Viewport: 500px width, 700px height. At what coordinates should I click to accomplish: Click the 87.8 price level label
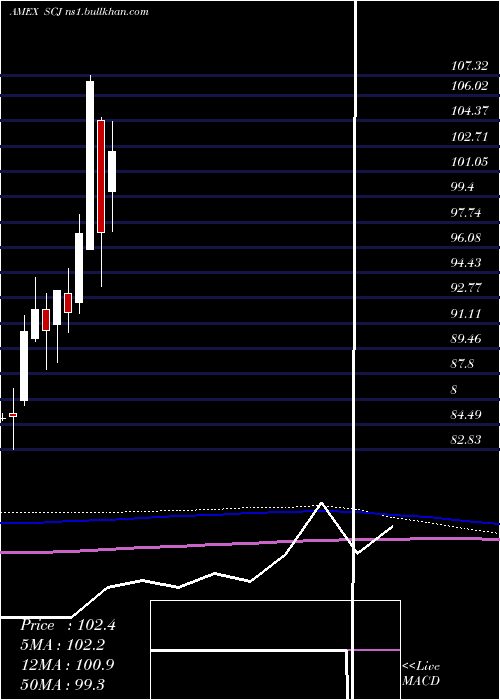(462, 364)
